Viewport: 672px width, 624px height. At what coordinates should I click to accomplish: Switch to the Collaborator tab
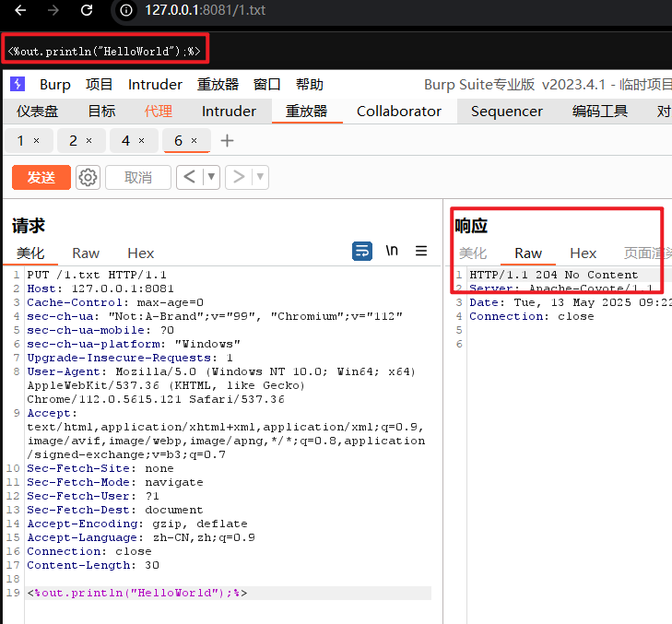pyautogui.click(x=398, y=111)
